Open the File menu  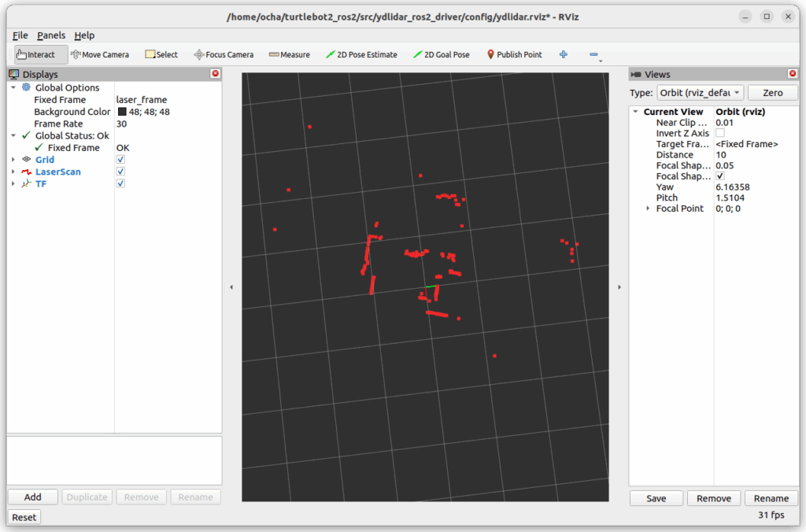point(20,35)
